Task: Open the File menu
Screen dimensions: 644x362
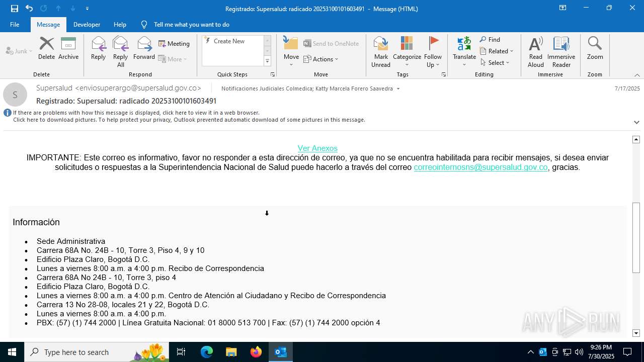Action: [x=15, y=25]
